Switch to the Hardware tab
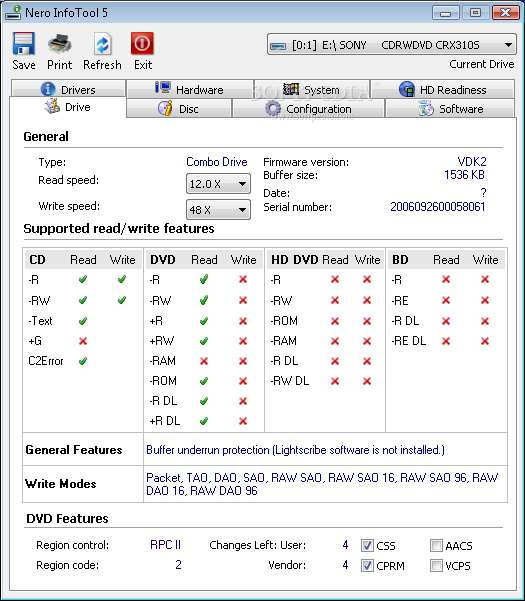Screen dimensions: 525x601 coord(190,89)
